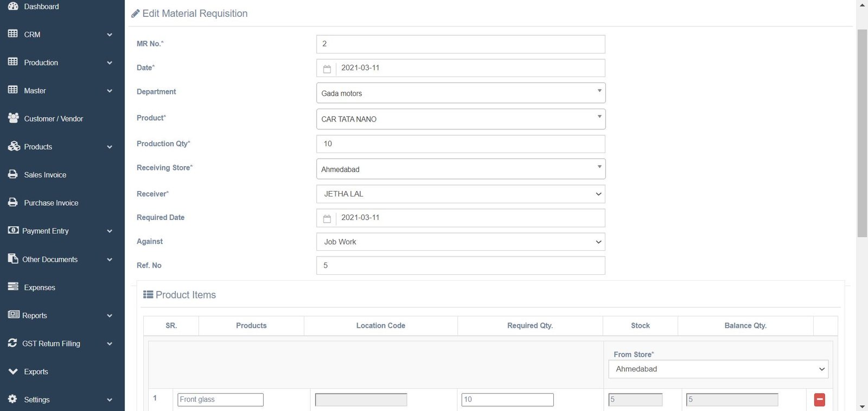Click the Other Documents copy icon
Viewport: 868px width, 411px height.
coord(13,258)
